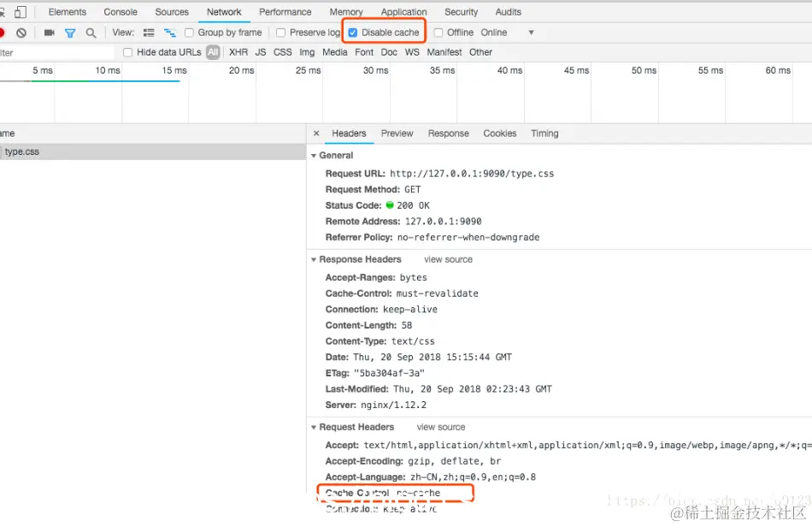
Task: Go to the Performance tab
Action: [285, 12]
